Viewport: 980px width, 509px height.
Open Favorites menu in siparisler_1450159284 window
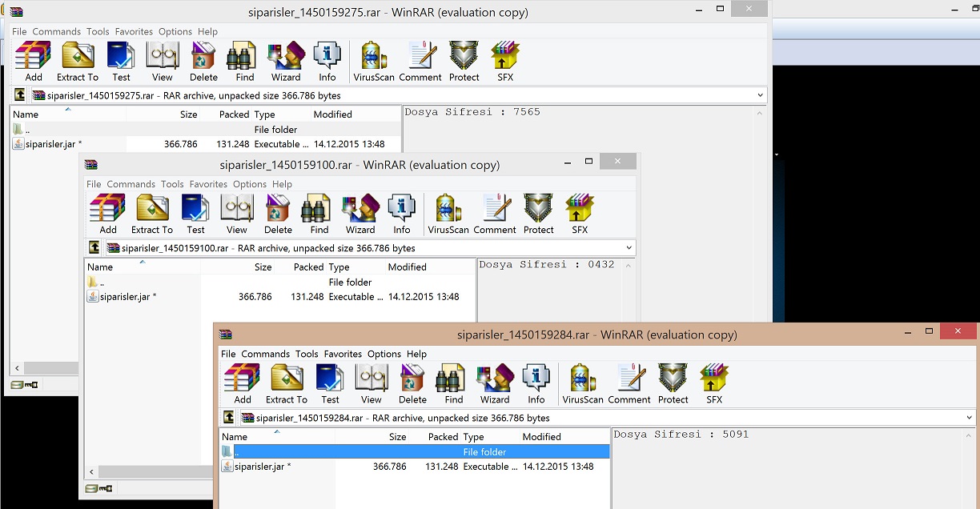point(343,354)
